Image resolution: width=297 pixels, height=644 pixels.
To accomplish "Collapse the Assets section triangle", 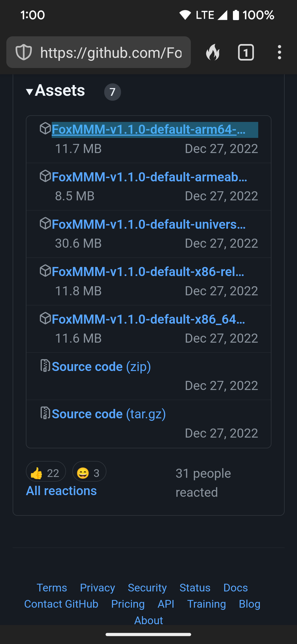I will pos(29,92).
